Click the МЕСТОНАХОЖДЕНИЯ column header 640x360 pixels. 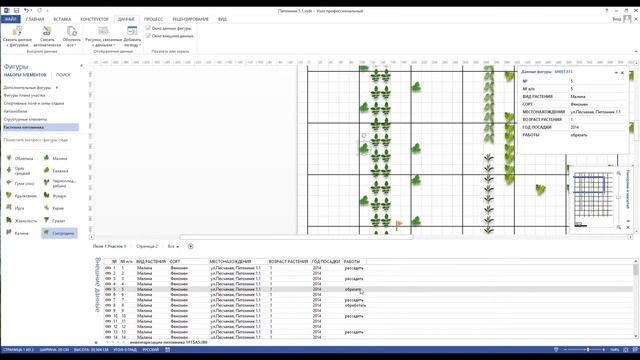point(230,261)
